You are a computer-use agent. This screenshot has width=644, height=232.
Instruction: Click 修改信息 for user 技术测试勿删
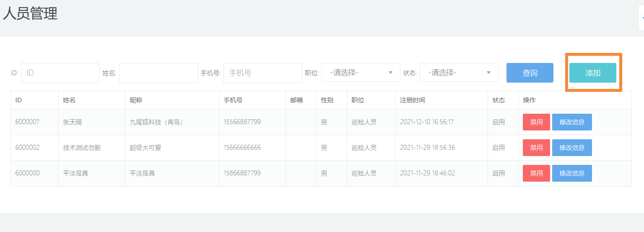click(x=572, y=148)
